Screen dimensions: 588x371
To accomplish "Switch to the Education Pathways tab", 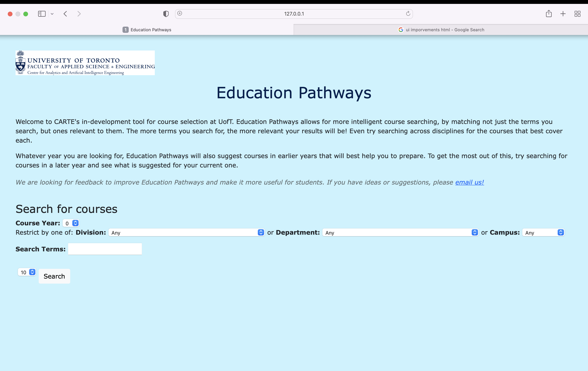I will (147, 30).
